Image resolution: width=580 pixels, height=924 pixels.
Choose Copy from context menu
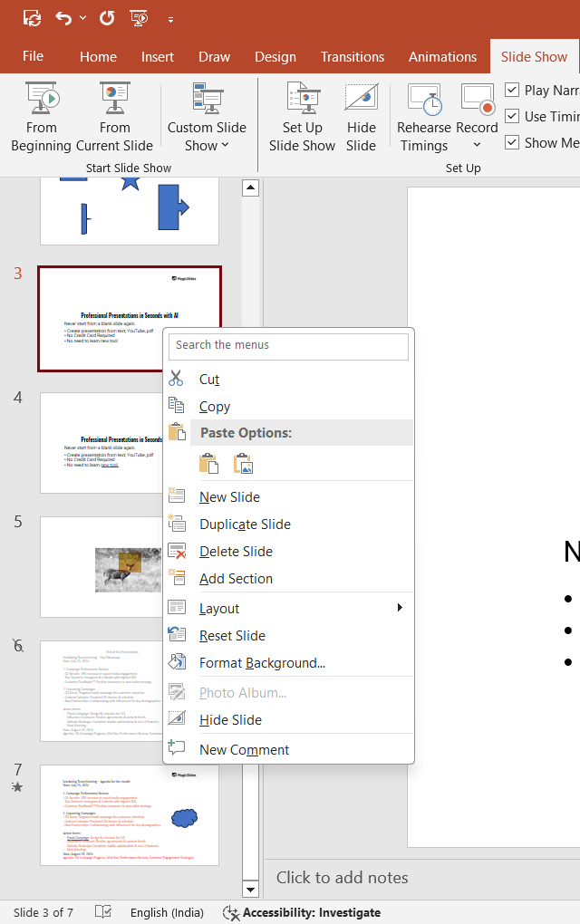[x=288, y=407]
